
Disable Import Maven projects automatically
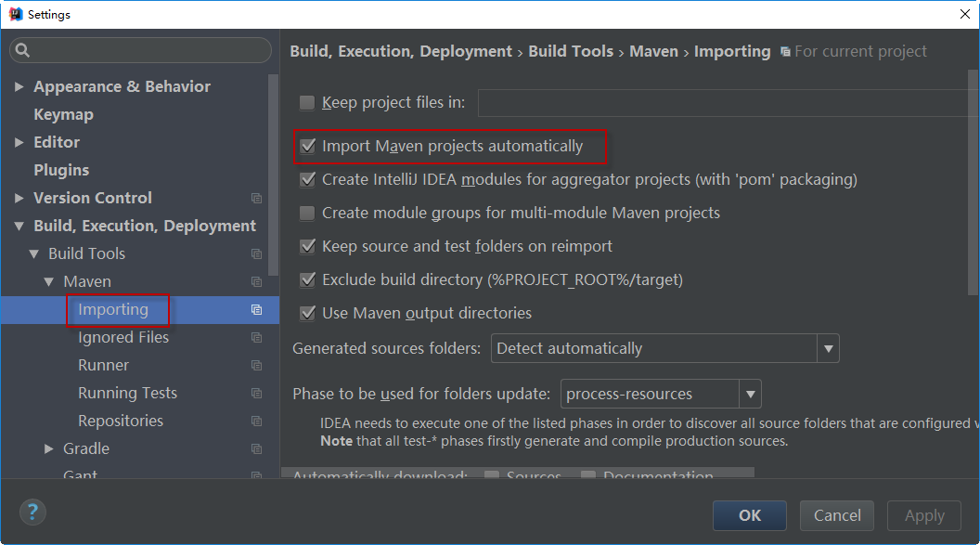(307, 147)
